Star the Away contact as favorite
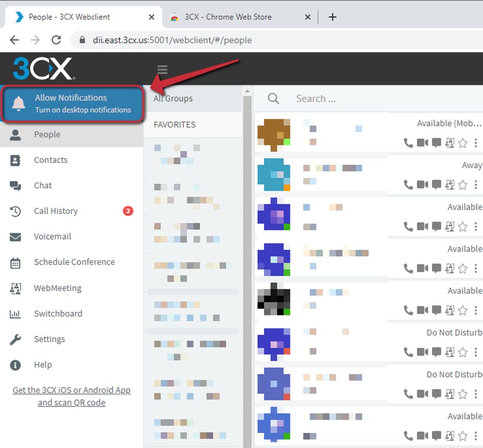The height and width of the screenshot is (448, 483). point(463,185)
